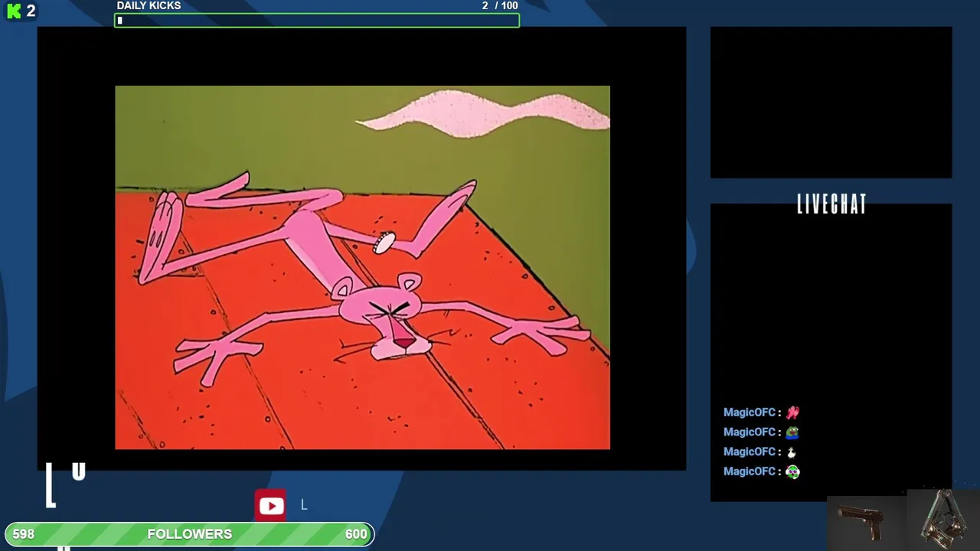Click the white goose emote in chat
This screenshot has height=551, width=980.
click(792, 452)
